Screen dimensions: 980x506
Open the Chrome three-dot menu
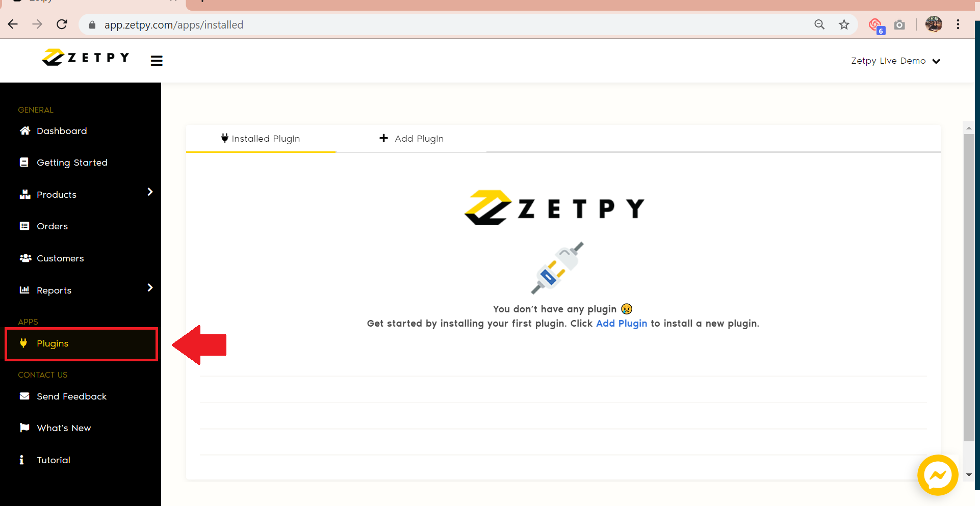[958, 24]
